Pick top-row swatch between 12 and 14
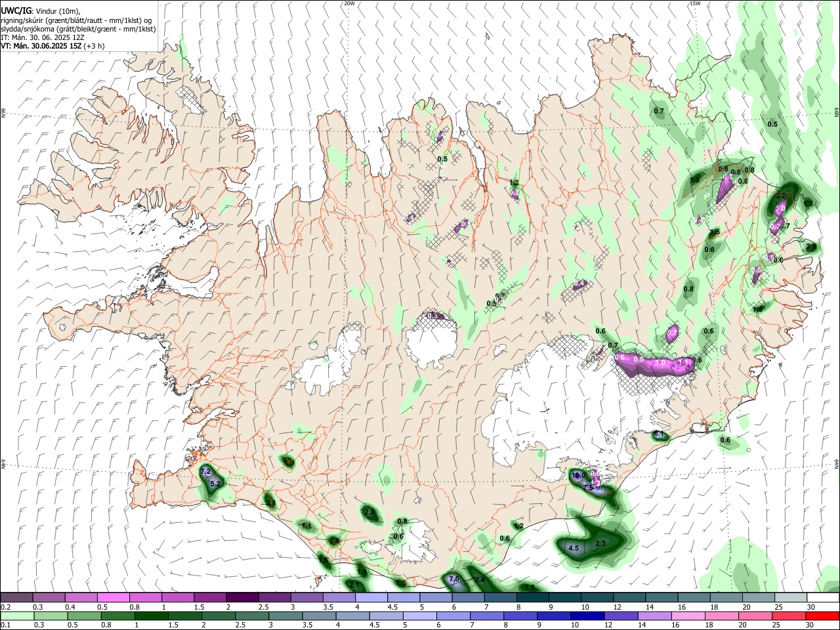 [628, 598]
